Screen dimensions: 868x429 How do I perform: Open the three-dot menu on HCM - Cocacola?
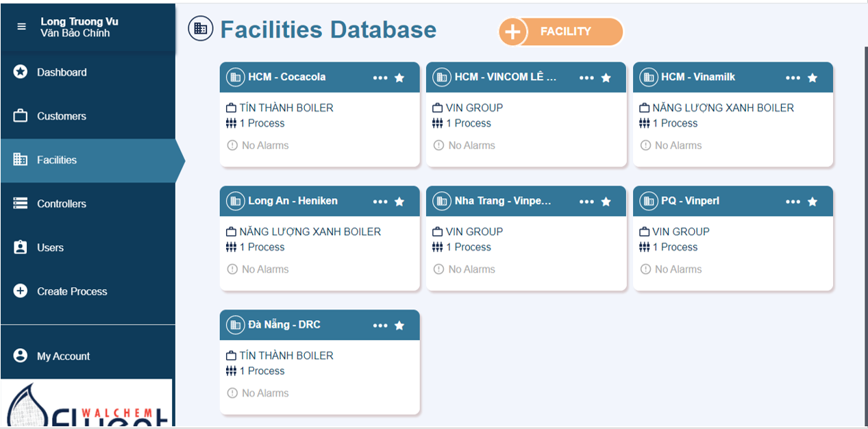(x=380, y=77)
